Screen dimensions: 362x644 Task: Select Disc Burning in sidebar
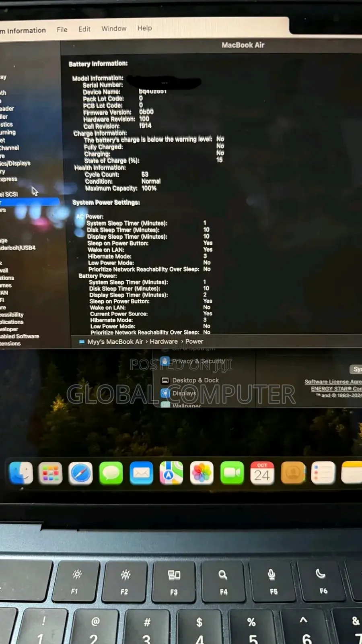8,132
